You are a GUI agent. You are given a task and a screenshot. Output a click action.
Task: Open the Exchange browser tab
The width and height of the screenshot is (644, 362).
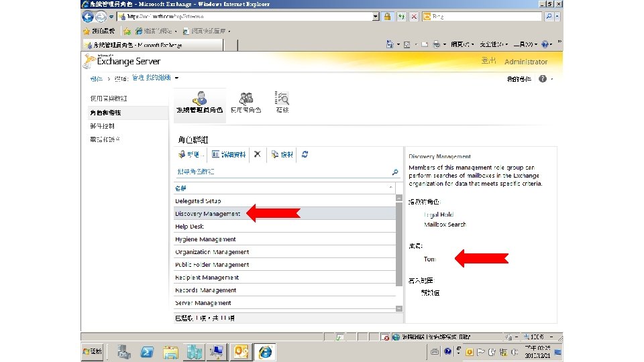click(153, 45)
